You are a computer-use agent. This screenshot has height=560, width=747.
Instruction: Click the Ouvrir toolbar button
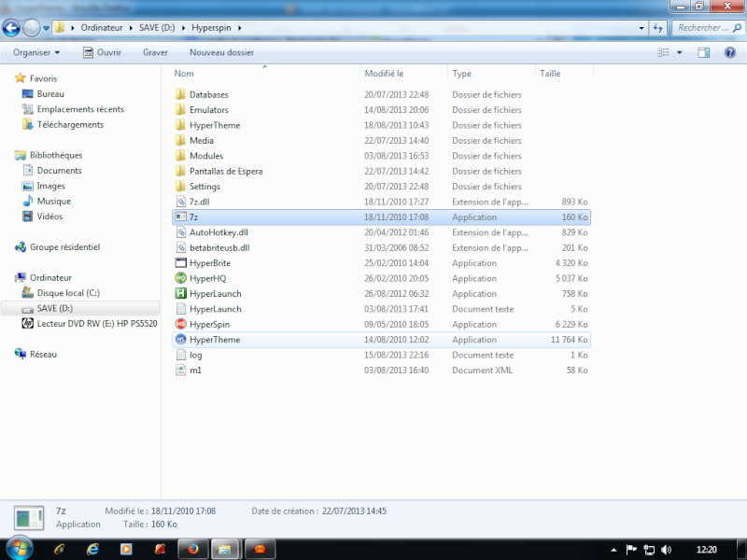point(102,52)
